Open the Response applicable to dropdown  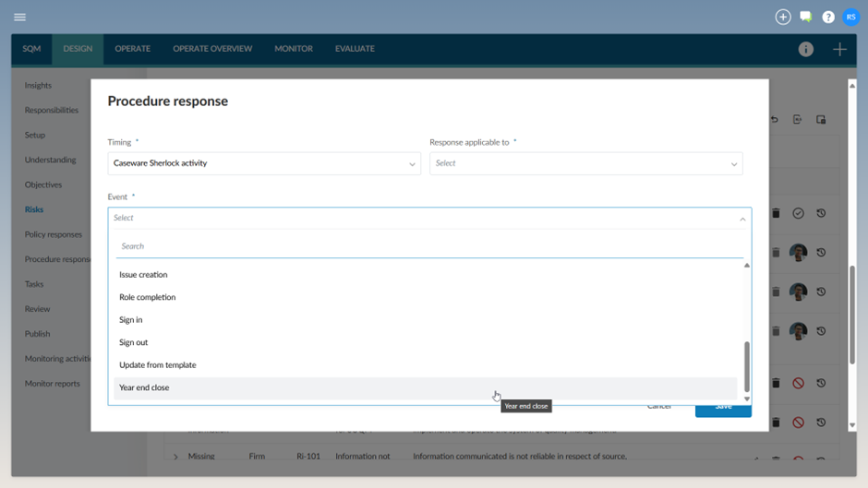[585, 163]
